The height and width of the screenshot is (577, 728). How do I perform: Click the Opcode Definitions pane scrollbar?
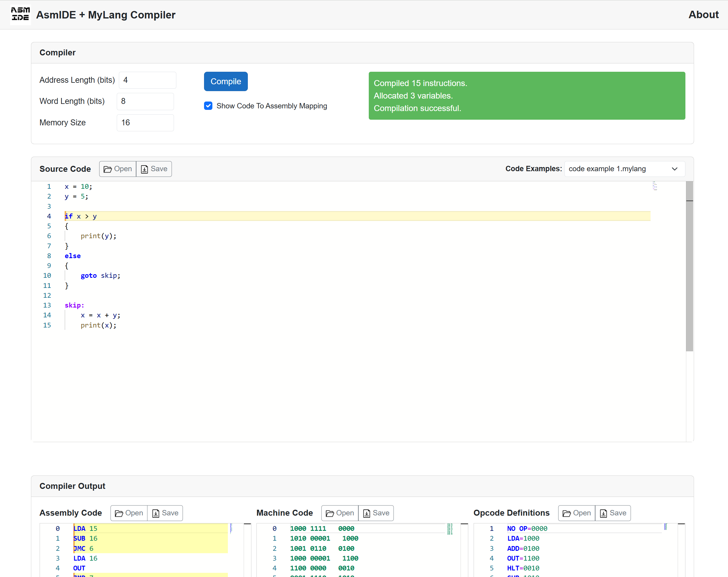(682, 550)
